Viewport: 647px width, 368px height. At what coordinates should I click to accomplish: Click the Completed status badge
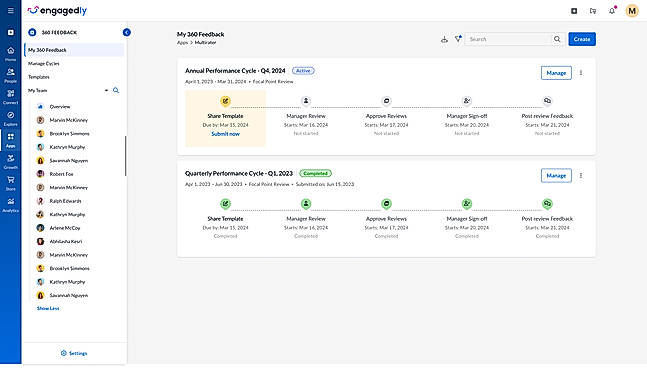click(x=316, y=174)
